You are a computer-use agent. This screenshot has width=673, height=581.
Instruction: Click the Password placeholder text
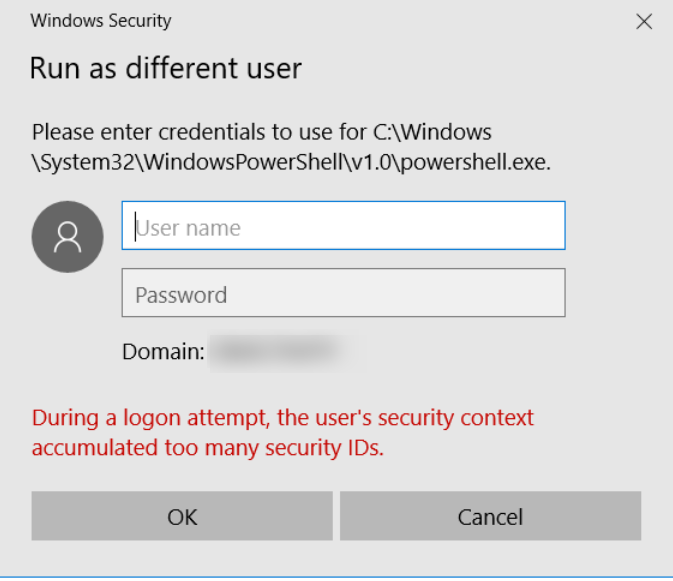pyautogui.click(x=181, y=295)
